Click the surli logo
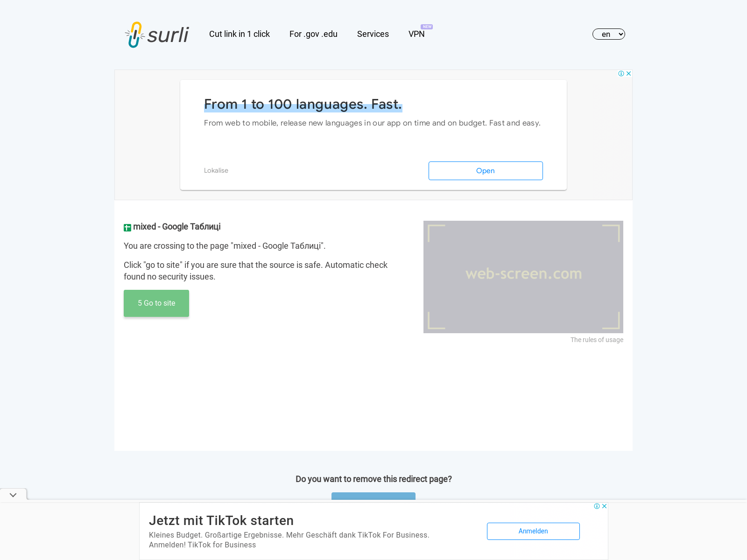The image size is (747, 560). tap(157, 35)
